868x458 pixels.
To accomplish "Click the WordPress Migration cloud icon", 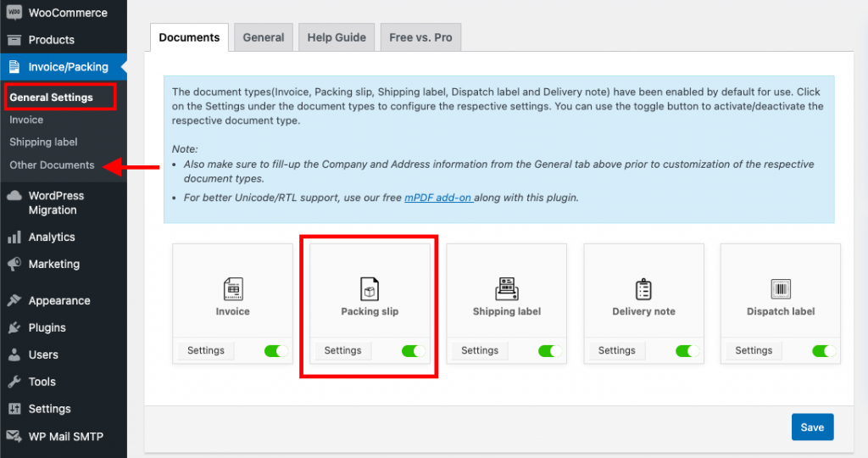I will [14, 195].
